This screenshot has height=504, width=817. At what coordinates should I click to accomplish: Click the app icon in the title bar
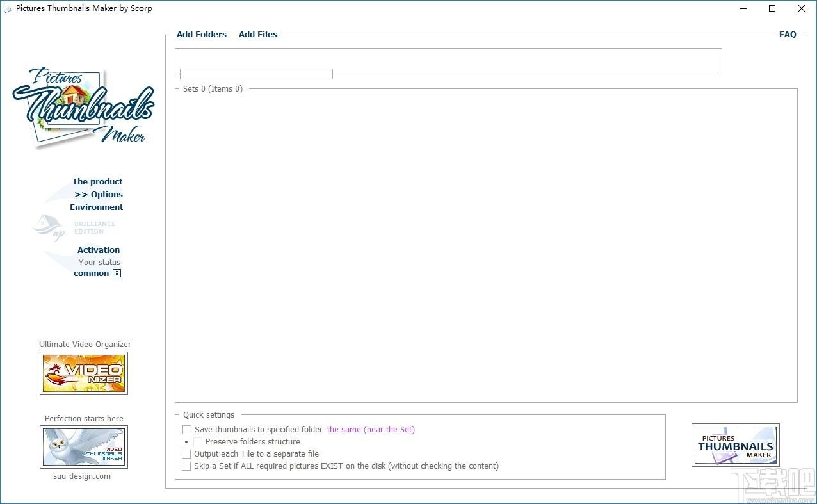[x=8, y=8]
